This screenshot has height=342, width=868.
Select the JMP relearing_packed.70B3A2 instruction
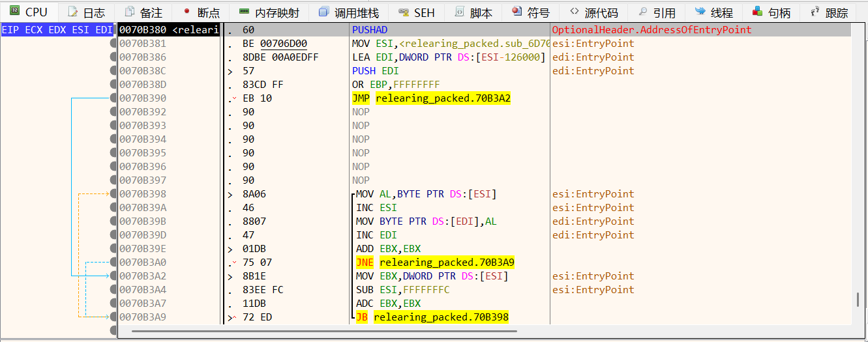click(431, 98)
